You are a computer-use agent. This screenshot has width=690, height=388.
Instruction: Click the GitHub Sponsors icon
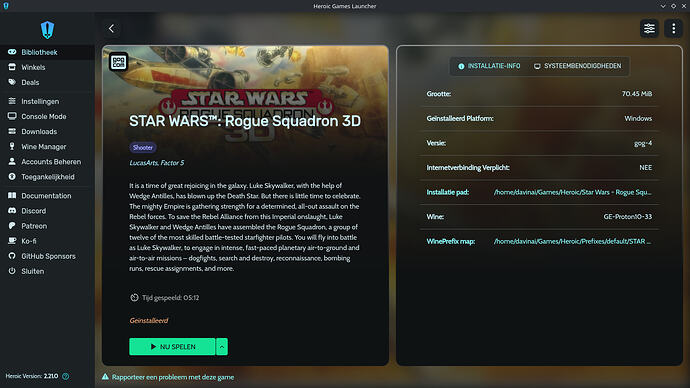click(12, 256)
